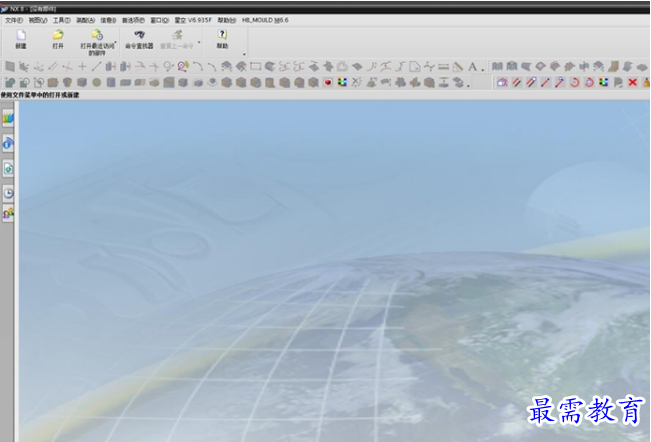Click the triangle ruler measure icon
Viewport: 651px width, 442px height.
458,66
